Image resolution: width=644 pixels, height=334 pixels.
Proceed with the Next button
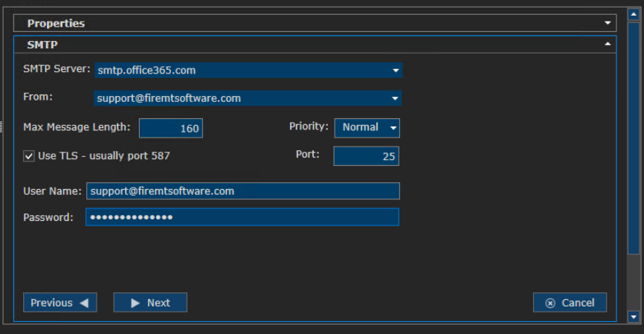tap(150, 302)
